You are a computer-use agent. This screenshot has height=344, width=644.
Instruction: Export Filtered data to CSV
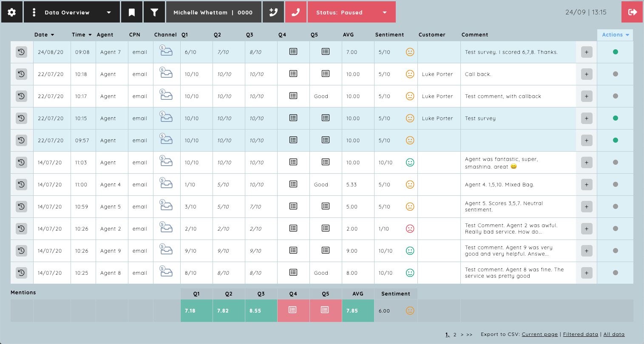coord(580,334)
